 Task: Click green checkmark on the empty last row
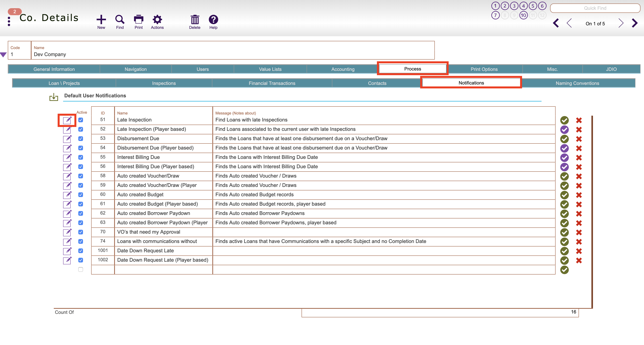(564, 270)
